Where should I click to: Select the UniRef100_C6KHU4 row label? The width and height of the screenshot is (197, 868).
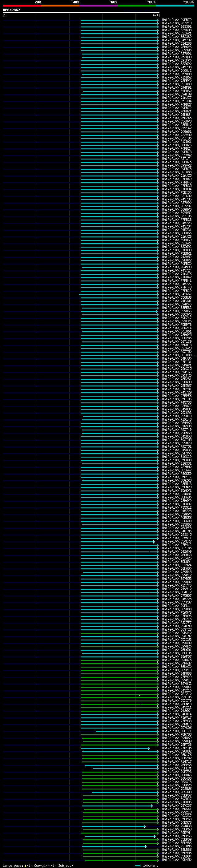177,115
